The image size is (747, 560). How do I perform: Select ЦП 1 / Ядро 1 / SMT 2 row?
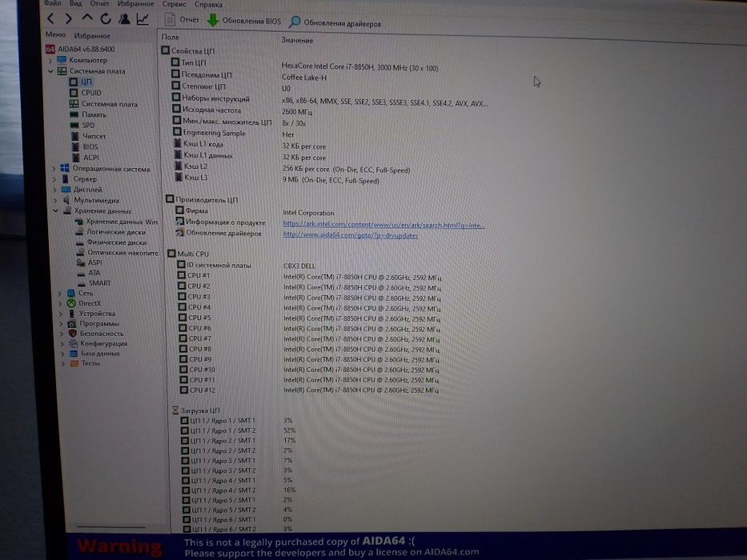coord(239,430)
